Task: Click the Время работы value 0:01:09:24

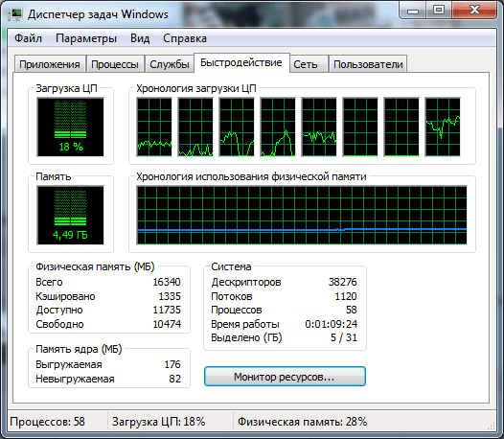Action: coord(332,324)
